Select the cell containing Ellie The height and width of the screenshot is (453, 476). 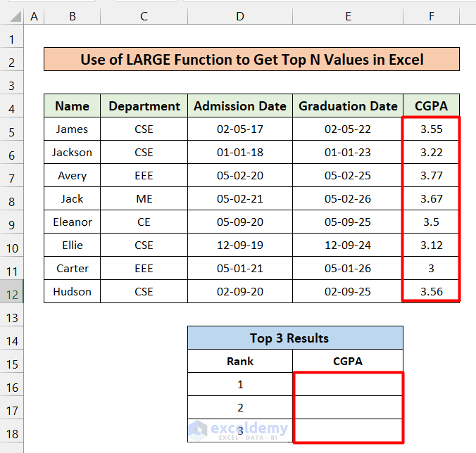tap(73, 245)
